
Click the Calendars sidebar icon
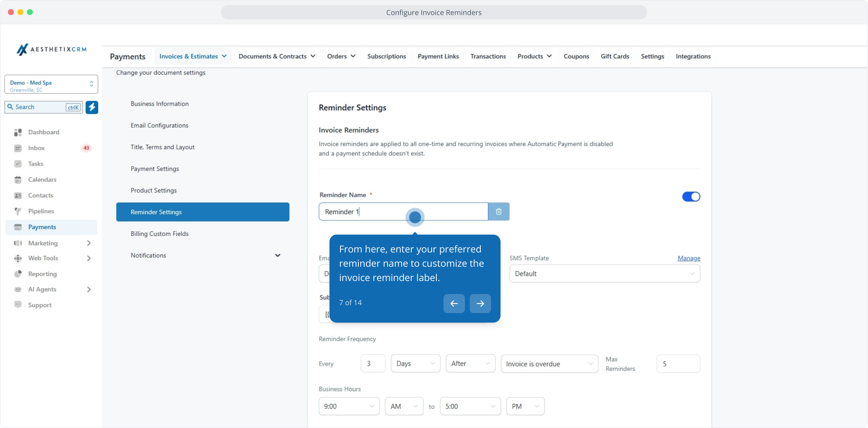(x=18, y=180)
